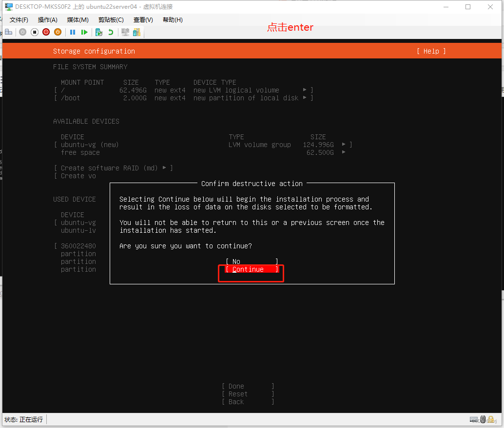504x428 pixels.
Task: Save VM state using orange power icon
Action: (58, 32)
